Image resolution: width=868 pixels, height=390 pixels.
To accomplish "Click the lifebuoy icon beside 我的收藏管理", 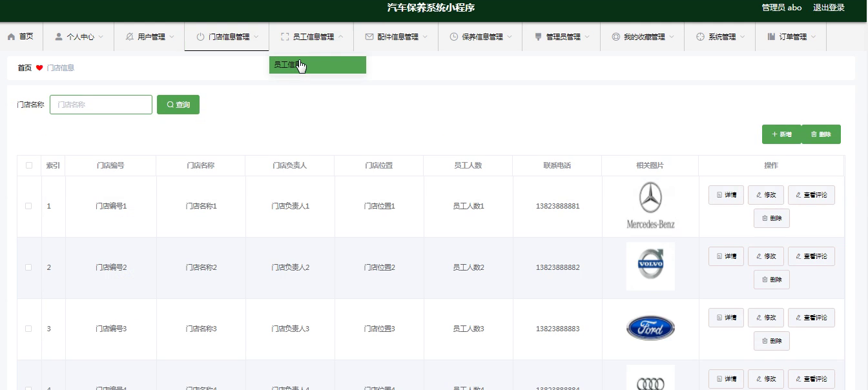I will pyautogui.click(x=615, y=37).
